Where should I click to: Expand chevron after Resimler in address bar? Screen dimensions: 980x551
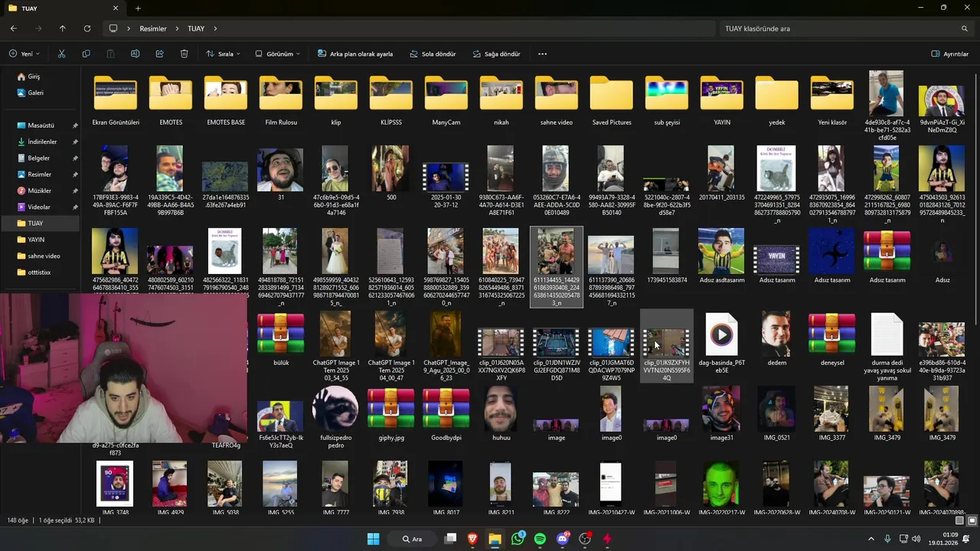177,28
